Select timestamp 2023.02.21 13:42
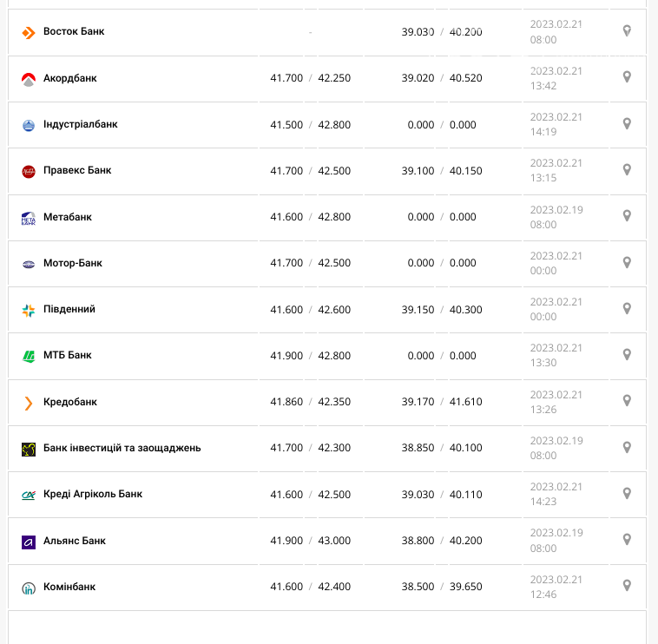This screenshot has height=644, width=658. pos(556,78)
